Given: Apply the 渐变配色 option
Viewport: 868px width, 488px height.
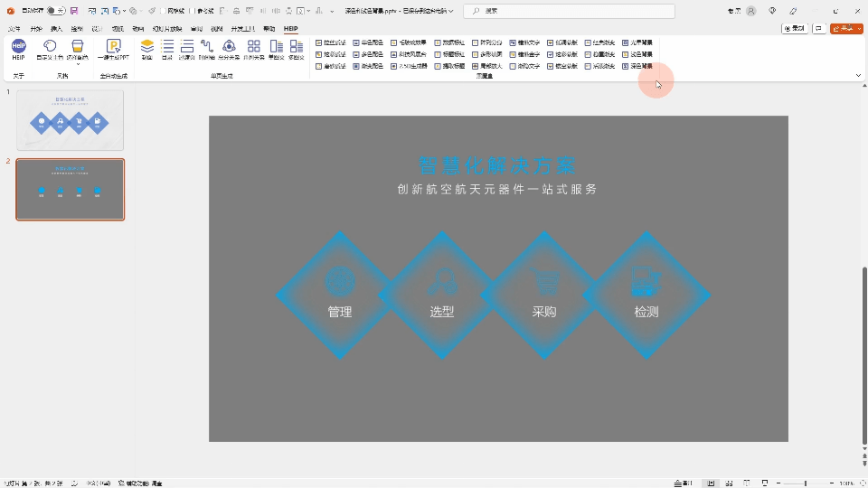Looking at the screenshot, I should point(368,66).
